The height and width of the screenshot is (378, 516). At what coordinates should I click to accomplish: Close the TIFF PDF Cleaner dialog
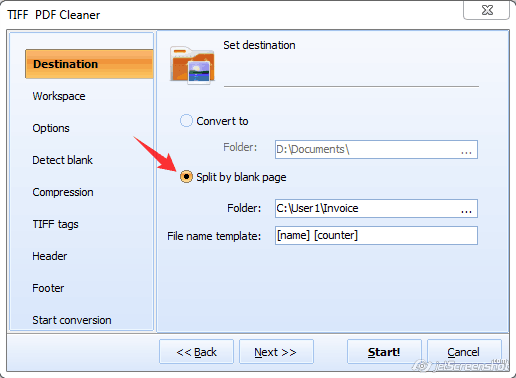pos(487,10)
